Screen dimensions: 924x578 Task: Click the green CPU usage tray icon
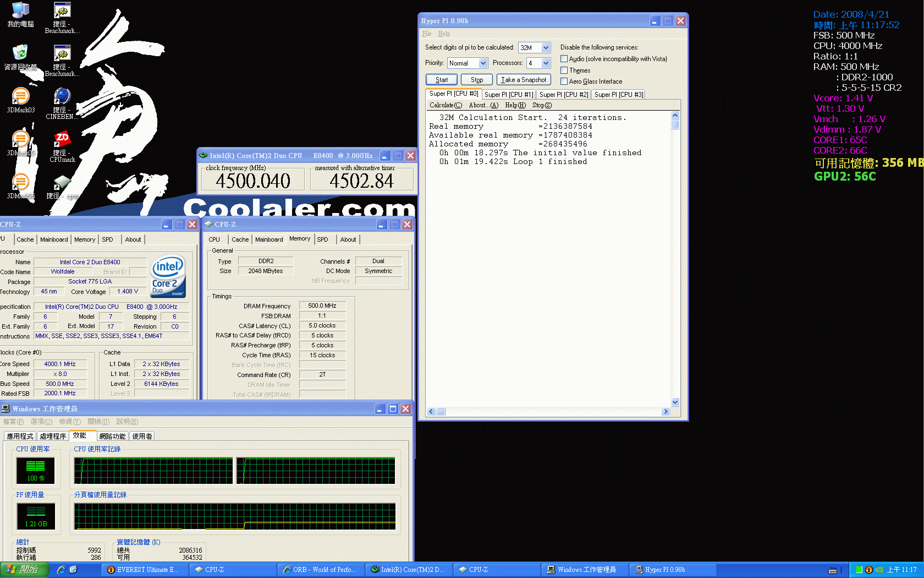pos(859,570)
